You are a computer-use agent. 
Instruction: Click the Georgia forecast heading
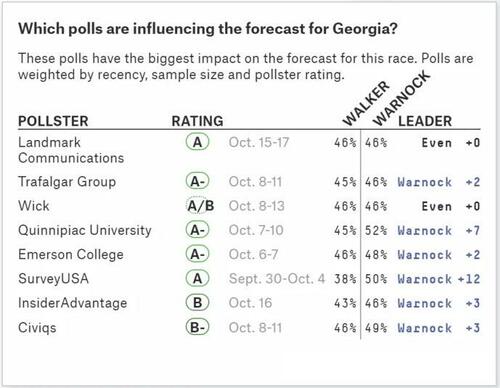pos(208,29)
